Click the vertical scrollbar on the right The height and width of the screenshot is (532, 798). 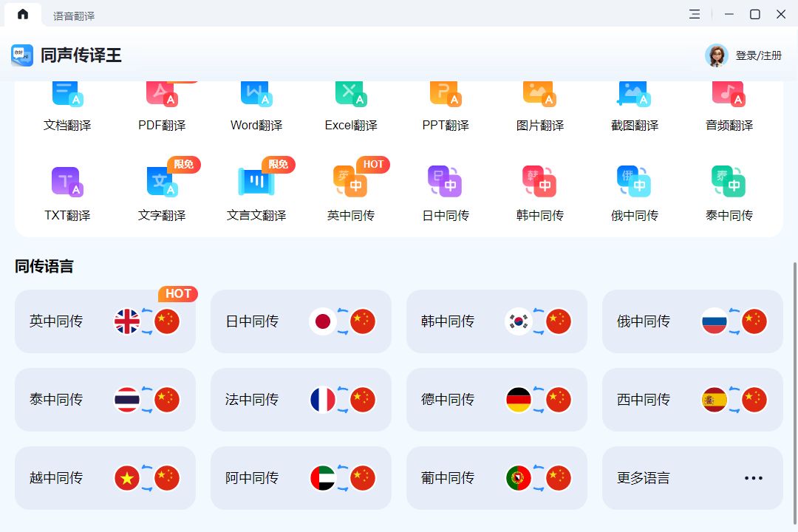(x=795, y=392)
